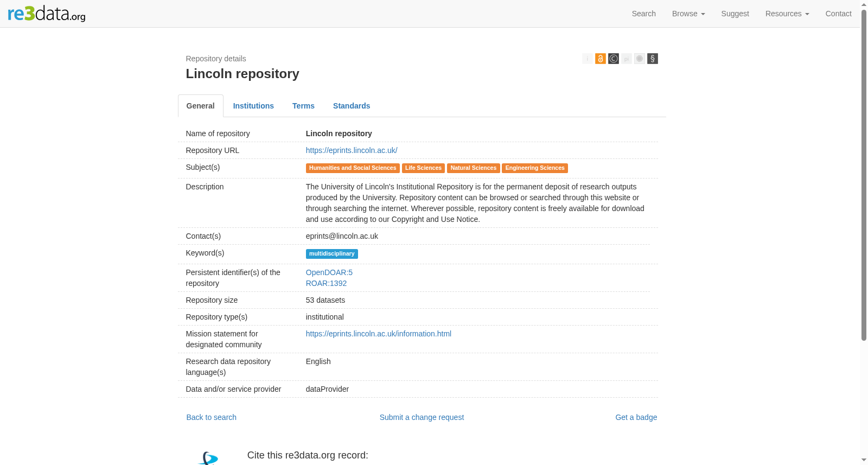Open the ROAR:1392 identifier link
Image resolution: width=868 pixels, height=465 pixels.
pos(326,283)
